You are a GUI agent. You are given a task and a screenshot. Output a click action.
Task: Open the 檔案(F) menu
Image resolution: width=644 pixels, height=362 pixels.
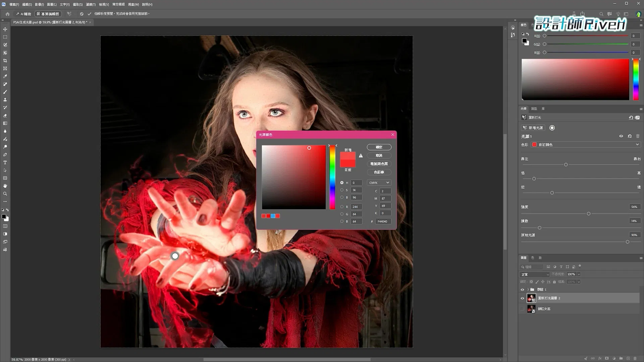(x=14, y=4)
